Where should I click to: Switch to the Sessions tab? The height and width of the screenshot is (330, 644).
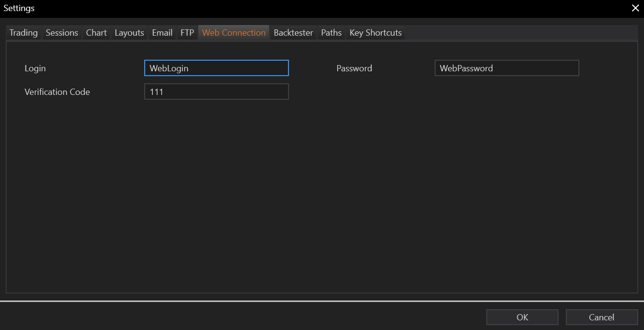click(x=62, y=33)
